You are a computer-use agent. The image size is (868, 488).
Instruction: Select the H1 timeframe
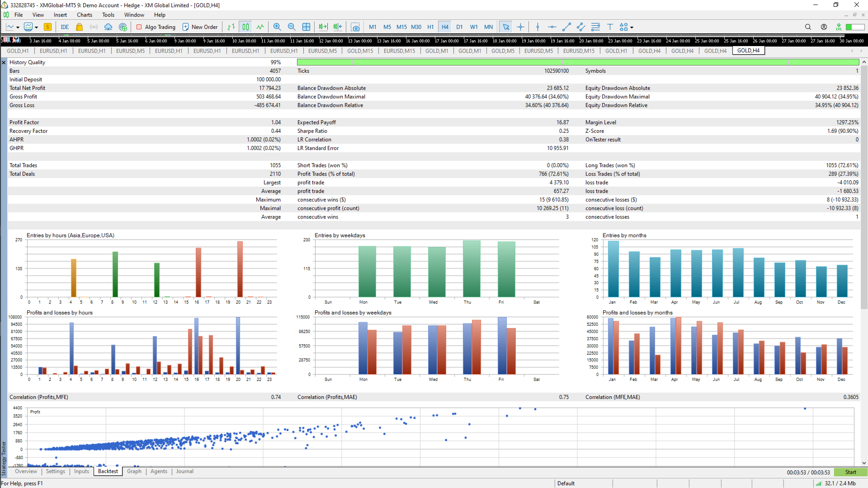430,27
